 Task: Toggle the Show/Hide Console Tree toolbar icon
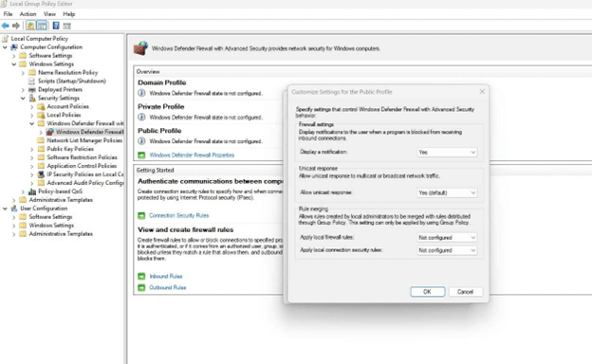pos(42,26)
